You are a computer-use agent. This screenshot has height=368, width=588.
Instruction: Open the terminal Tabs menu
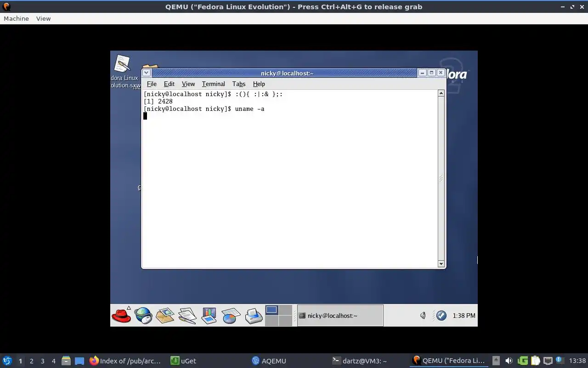[239, 84]
